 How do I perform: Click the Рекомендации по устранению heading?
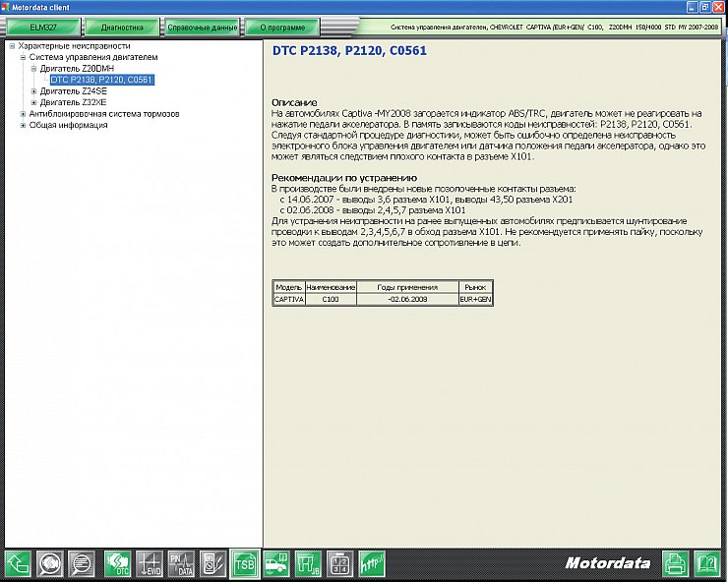(344, 178)
